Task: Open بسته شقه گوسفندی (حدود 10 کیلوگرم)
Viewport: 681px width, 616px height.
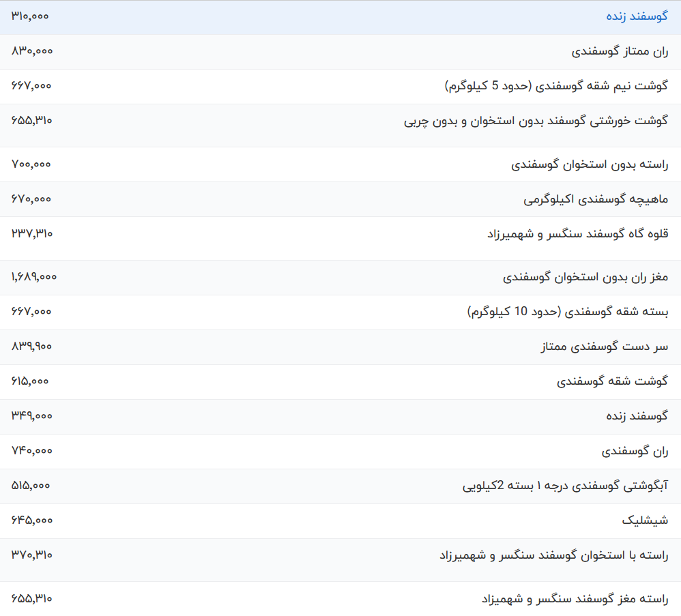Action: click(x=568, y=312)
